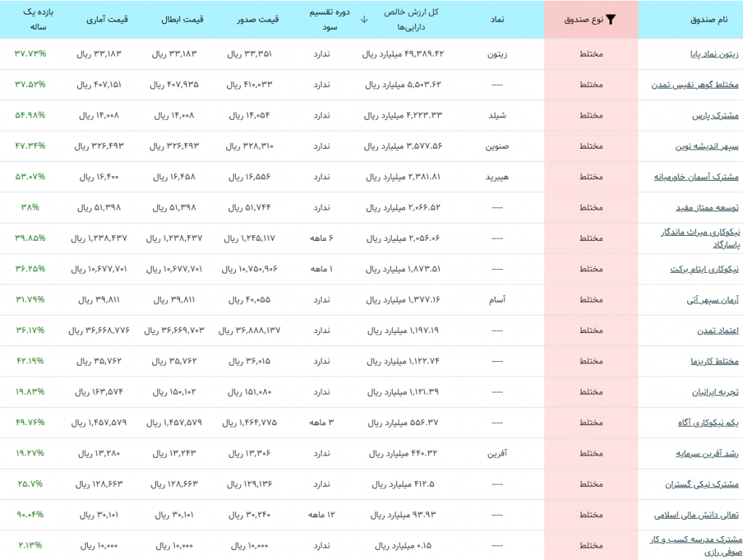Click the صنوین symbol cell
The image size is (743, 560).
pyautogui.click(x=497, y=147)
